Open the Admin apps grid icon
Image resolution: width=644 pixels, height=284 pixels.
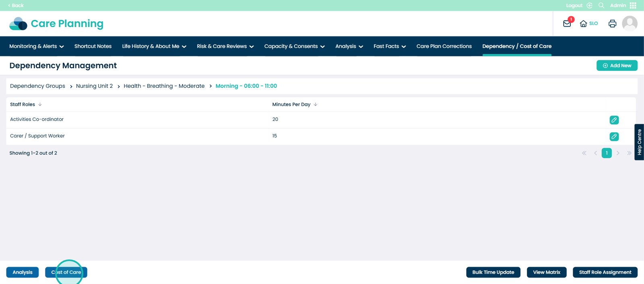633,5
